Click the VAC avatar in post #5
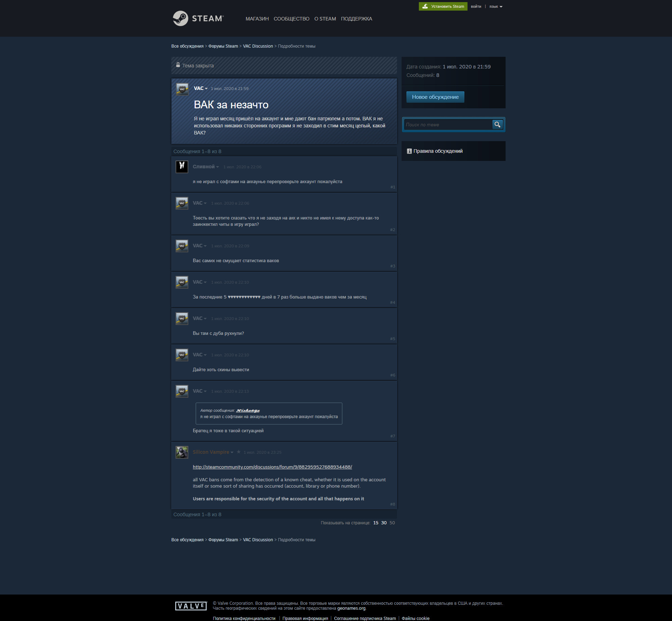 [x=182, y=318]
